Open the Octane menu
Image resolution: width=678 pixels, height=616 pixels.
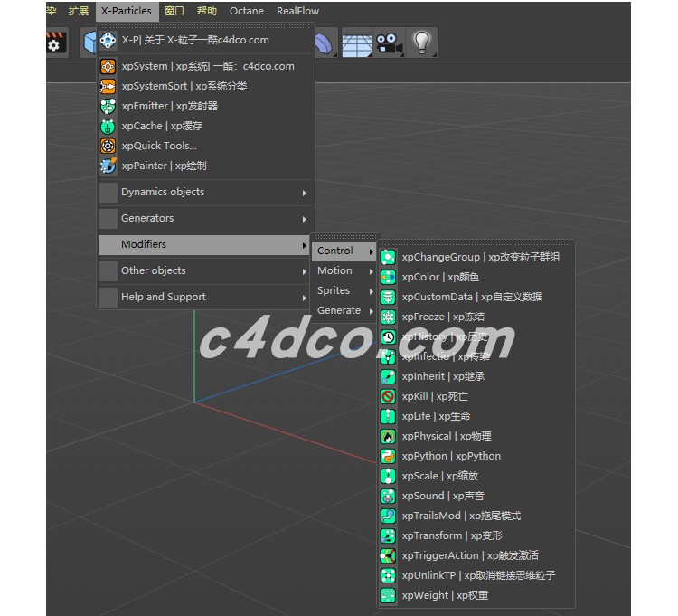pyautogui.click(x=247, y=11)
